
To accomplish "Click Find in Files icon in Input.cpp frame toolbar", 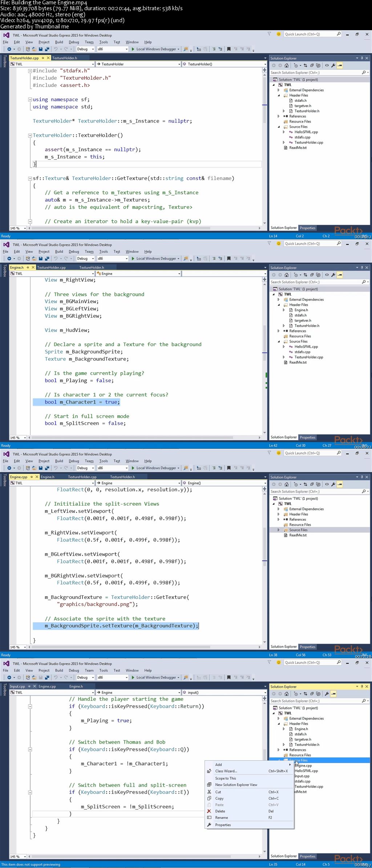I will 185,677.
